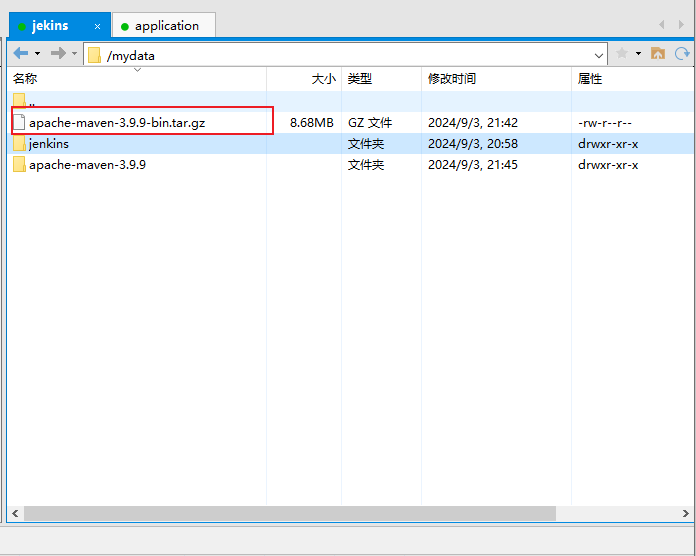The width and height of the screenshot is (696, 556).
Task: Click the green status dot on jekins tab
Action: pyautogui.click(x=22, y=27)
